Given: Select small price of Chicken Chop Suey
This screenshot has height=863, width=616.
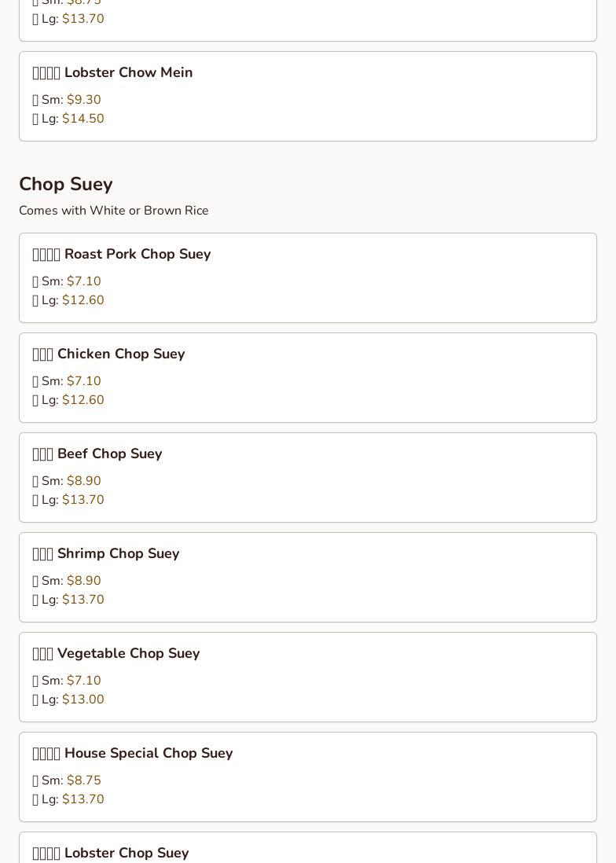Looking at the screenshot, I should [83, 381].
